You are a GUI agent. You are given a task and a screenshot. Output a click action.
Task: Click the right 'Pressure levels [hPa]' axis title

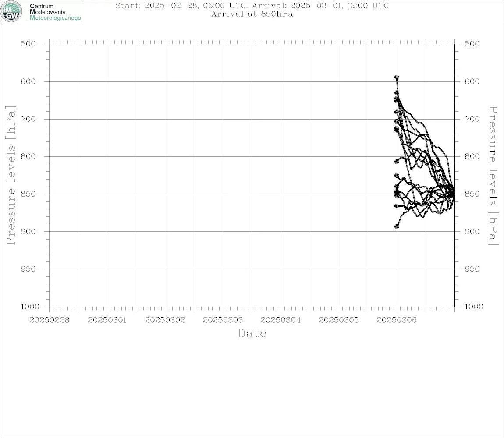coord(493,176)
